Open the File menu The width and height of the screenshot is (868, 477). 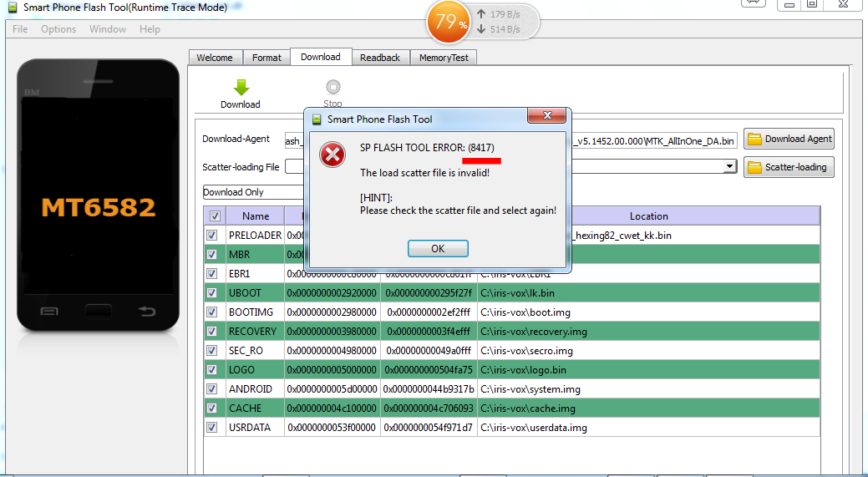pyautogui.click(x=20, y=29)
